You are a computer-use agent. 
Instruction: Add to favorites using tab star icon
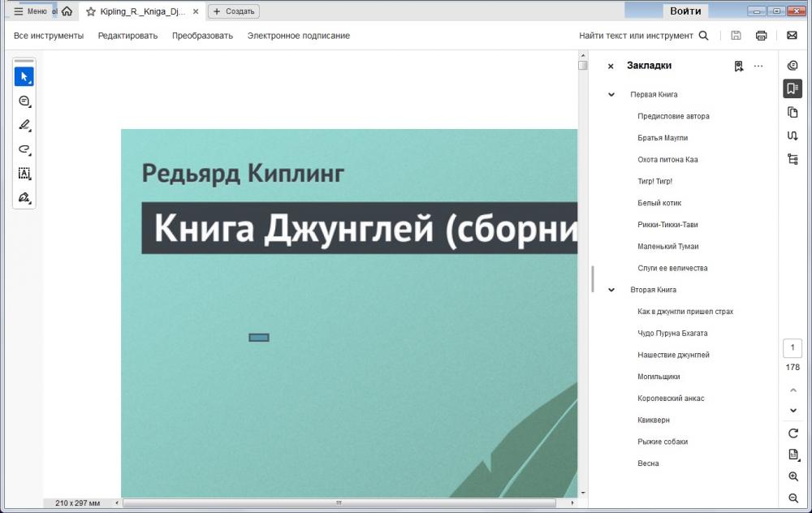pos(91,11)
